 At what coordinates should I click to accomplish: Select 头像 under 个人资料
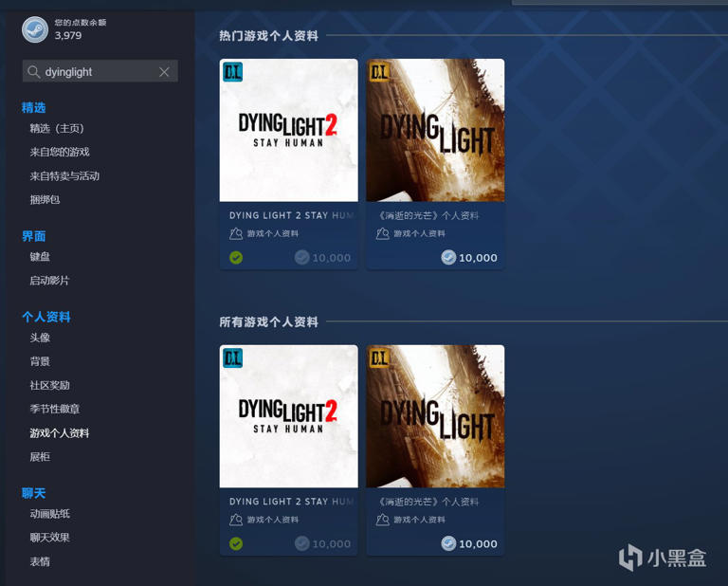40,338
